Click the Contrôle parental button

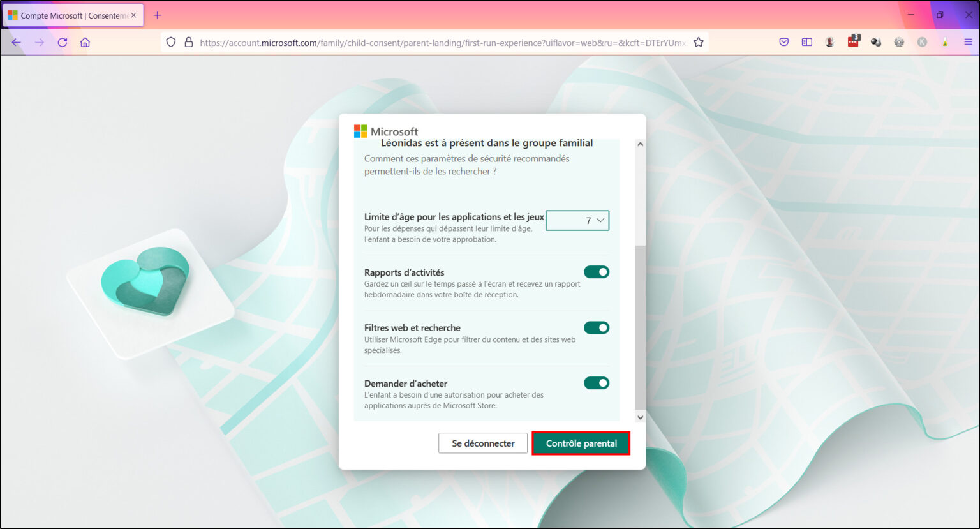[x=581, y=443]
